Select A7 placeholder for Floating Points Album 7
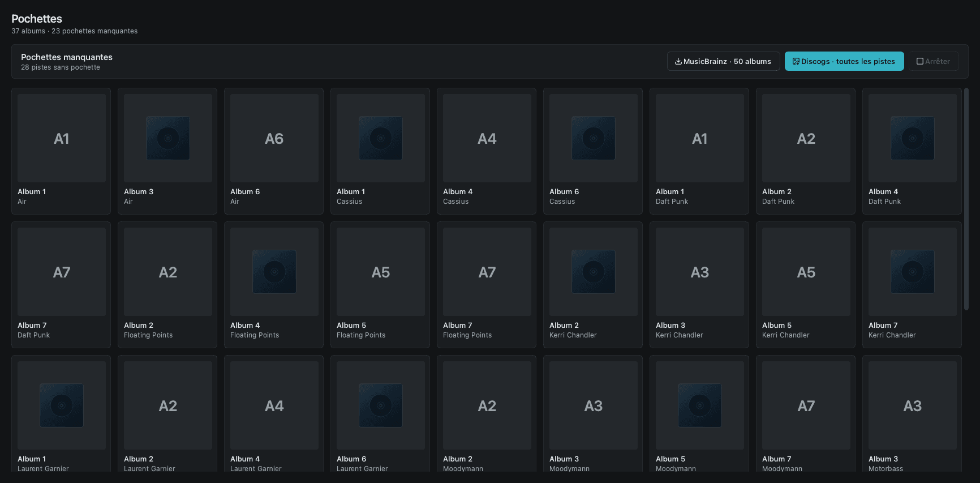This screenshot has width=980, height=483. tap(487, 272)
